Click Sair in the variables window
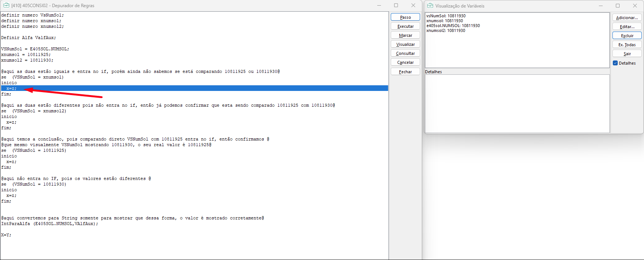This screenshot has width=644, height=260. point(627,54)
